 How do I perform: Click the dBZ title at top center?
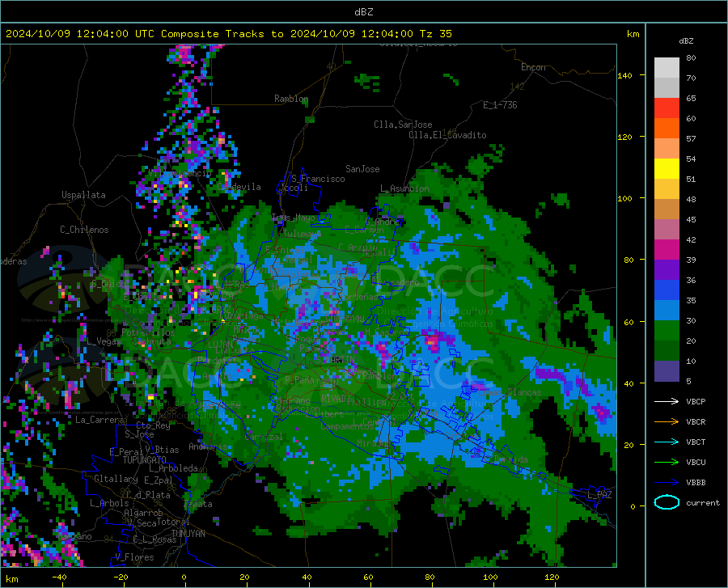363,12
